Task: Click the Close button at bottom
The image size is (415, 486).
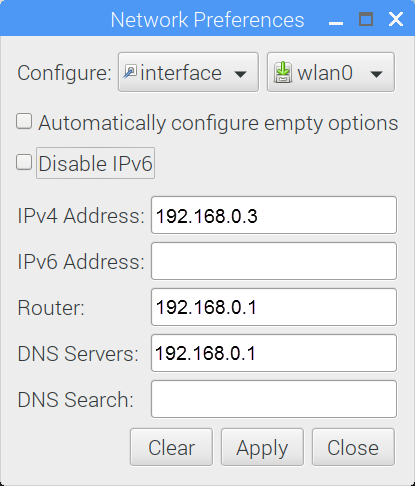Action: (x=353, y=447)
